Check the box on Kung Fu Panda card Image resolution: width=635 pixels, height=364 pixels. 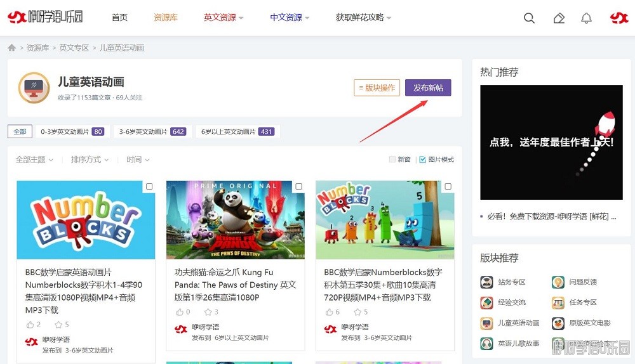(x=298, y=186)
